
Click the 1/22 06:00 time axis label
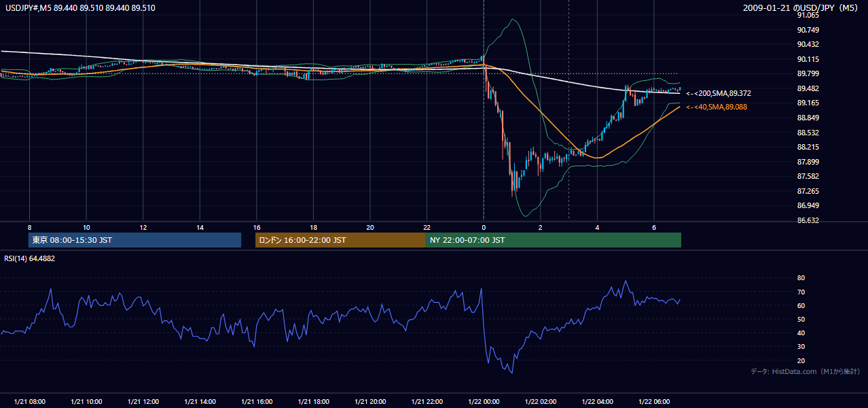tap(653, 401)
